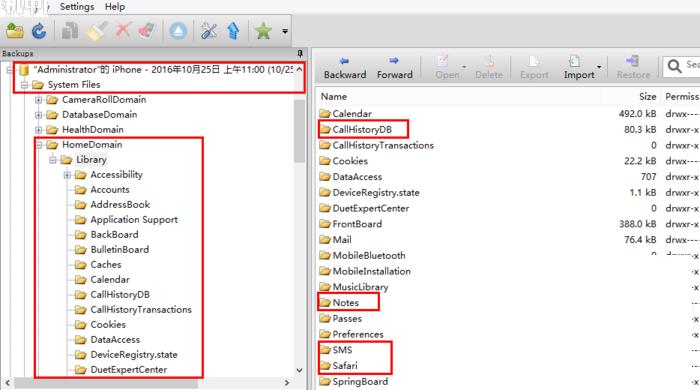700x390 pixels.
Task: Sort file list by Name column
Action: coord(333,96)
